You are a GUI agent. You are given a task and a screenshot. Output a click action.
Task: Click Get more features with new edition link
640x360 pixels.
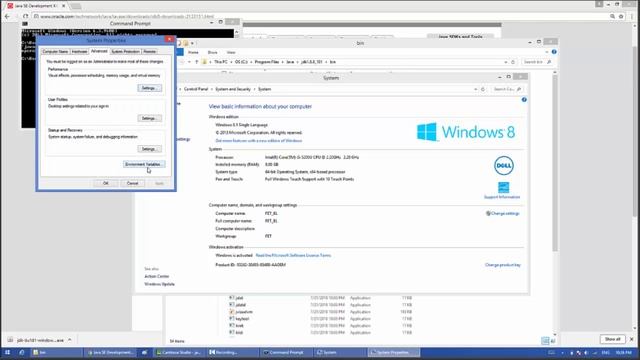coord(259,140)
